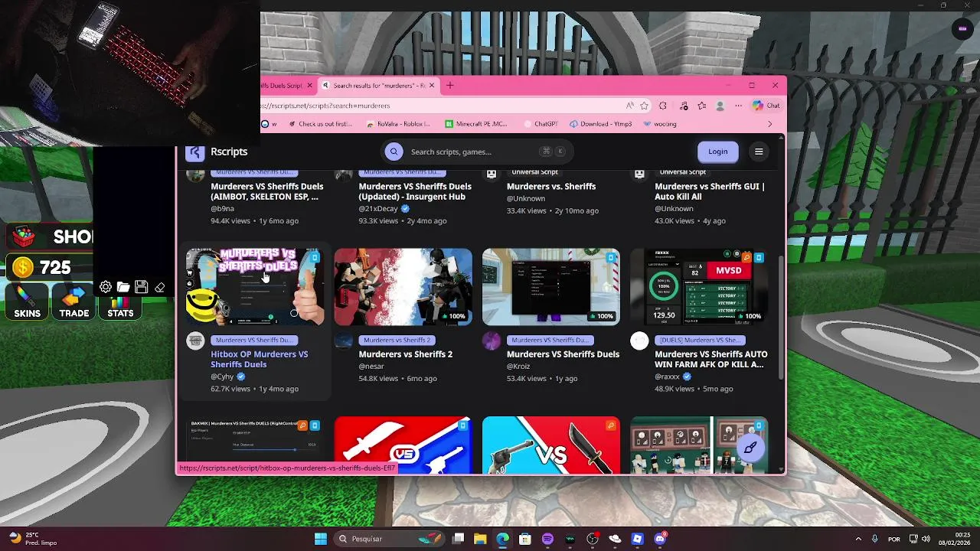This screenshot has width=980, height=551.
Task: Open the "Insurgent Hub" script title
Action: coord(415,191)
